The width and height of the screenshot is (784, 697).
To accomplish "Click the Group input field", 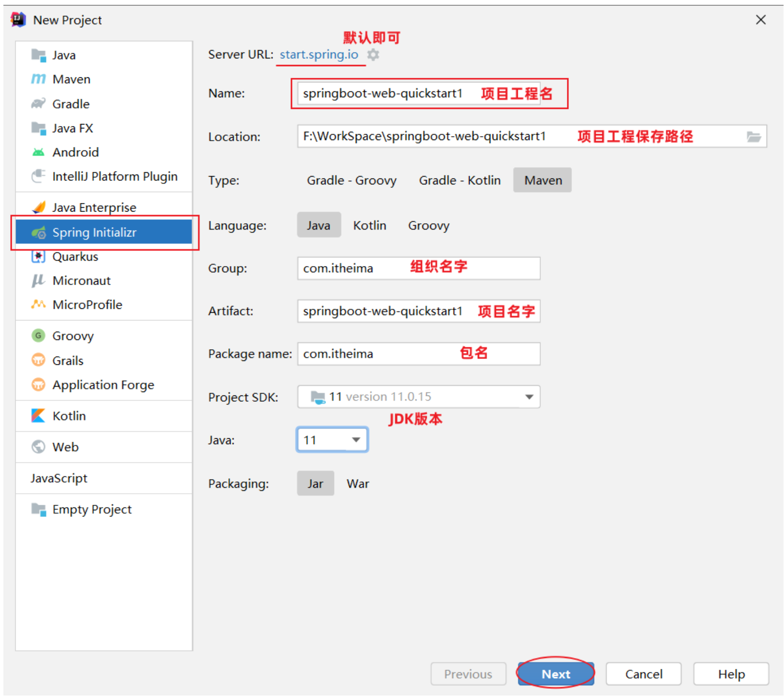I will pos(419,268).
